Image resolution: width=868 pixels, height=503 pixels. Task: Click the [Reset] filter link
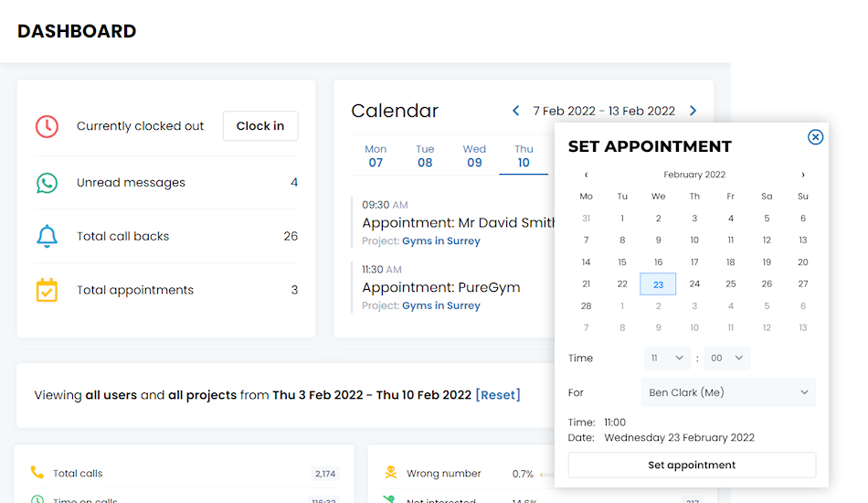click(498, 395)
